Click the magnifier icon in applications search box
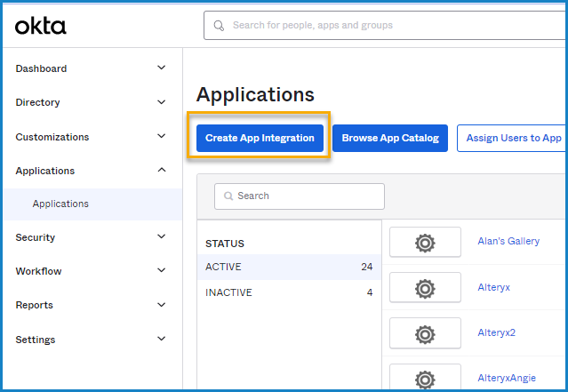Screen dimensions: 568x392 coord(228,196)
